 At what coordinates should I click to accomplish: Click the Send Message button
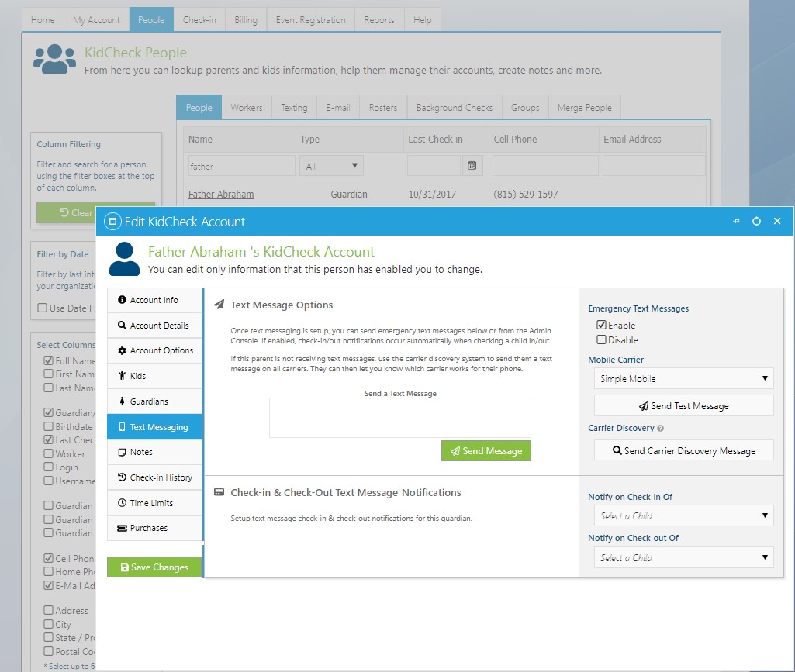pos(486,450)
